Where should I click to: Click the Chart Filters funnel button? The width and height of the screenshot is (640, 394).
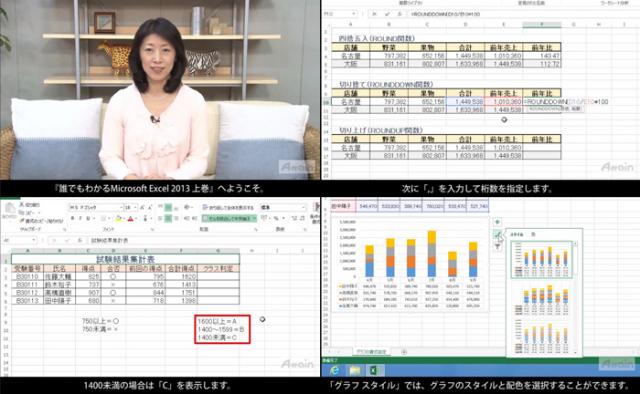click(x=498, y=247)
